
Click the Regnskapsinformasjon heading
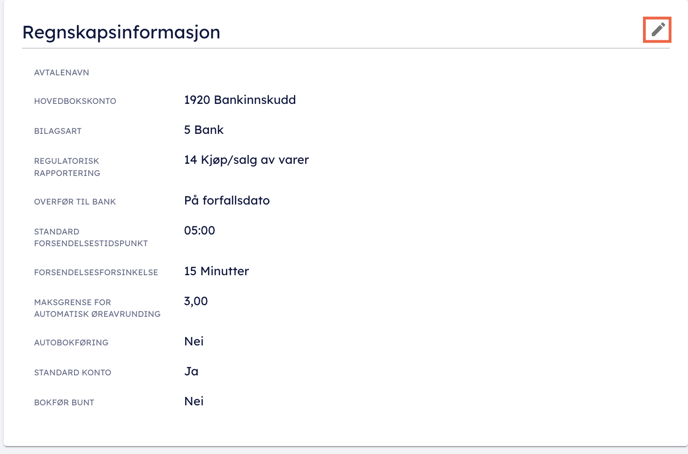(121, 32)
